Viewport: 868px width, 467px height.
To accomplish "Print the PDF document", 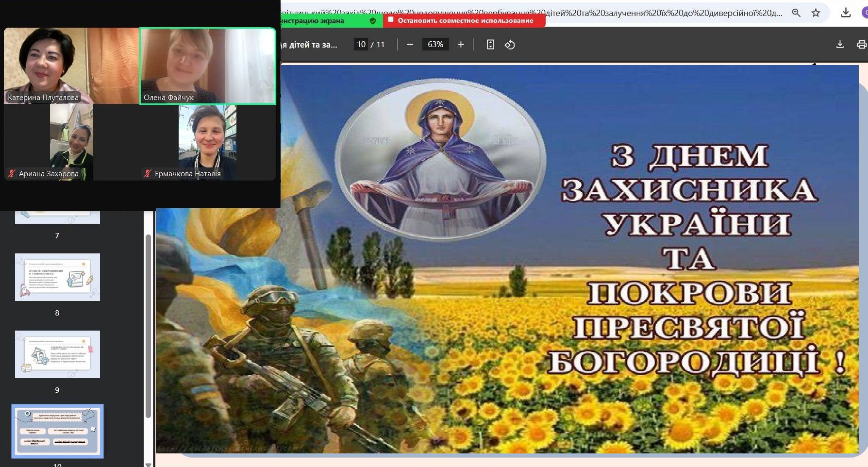I will click(861, 45).
